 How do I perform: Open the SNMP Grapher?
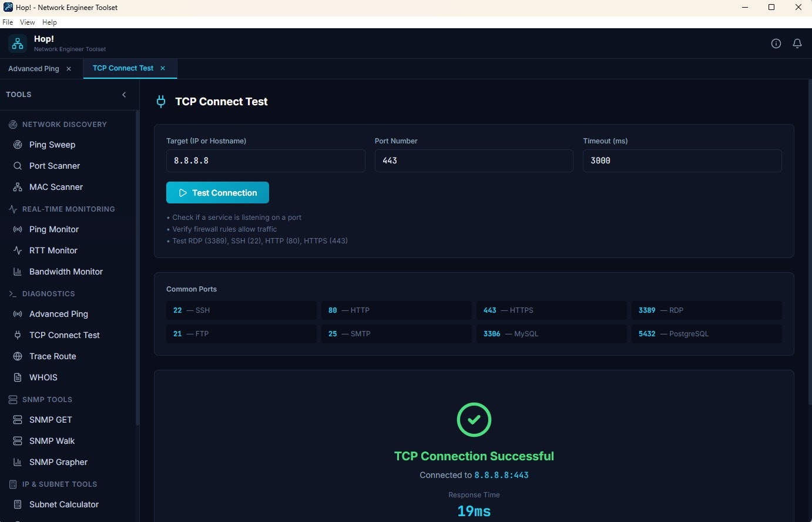pyautogui.click(x=58, y=462)
